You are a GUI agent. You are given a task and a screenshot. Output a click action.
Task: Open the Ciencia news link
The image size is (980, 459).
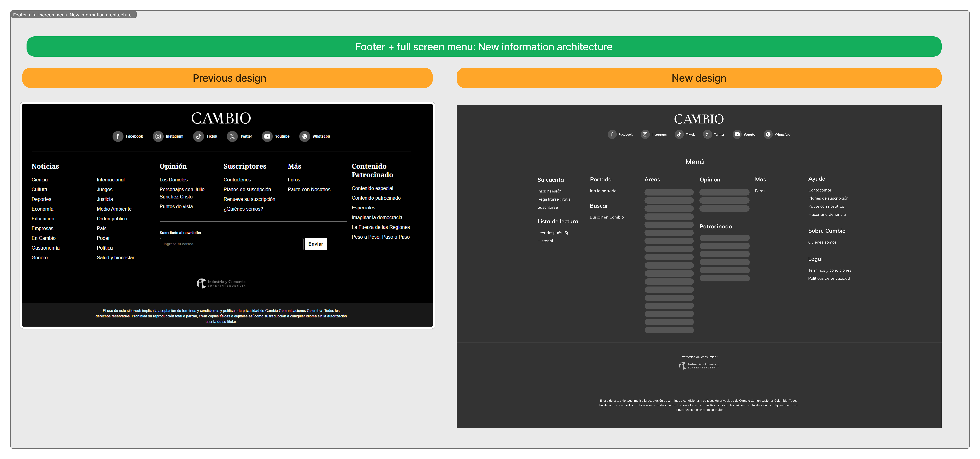click(40, 180)
